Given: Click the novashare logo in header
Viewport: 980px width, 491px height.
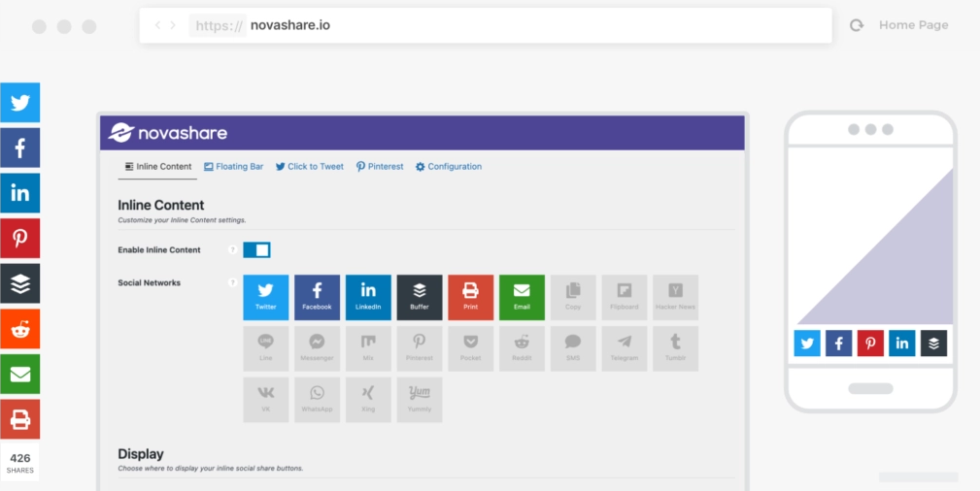Looking at the screenshot, I should tap(167, 132).
